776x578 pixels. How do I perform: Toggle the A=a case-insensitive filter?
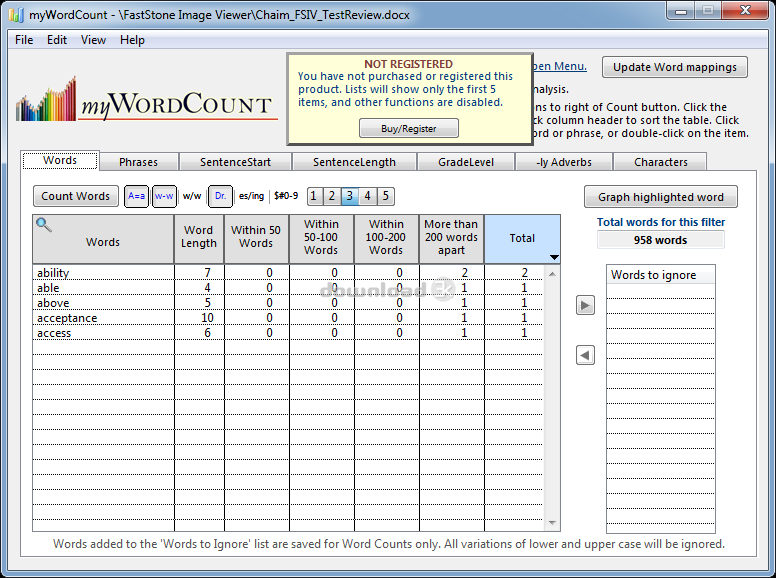click(x=136, y=196)
